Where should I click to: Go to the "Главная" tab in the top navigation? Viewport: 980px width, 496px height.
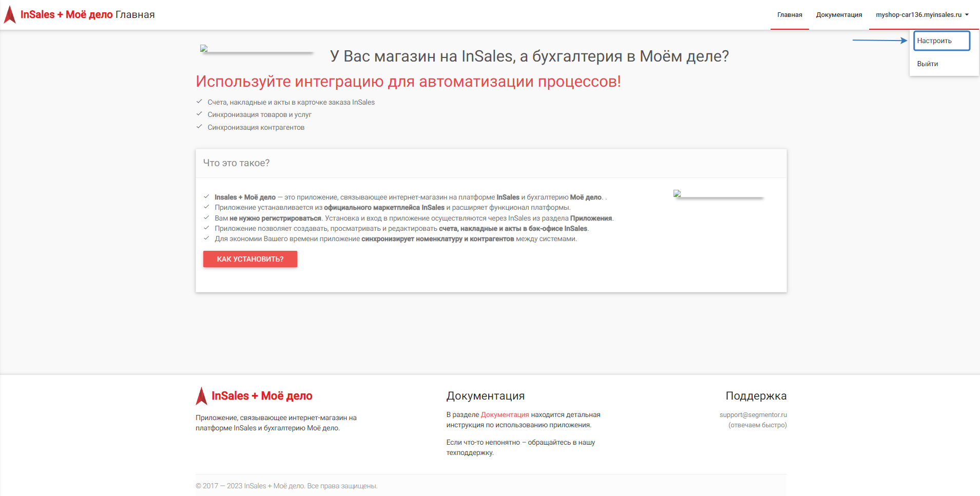[790, 15]
